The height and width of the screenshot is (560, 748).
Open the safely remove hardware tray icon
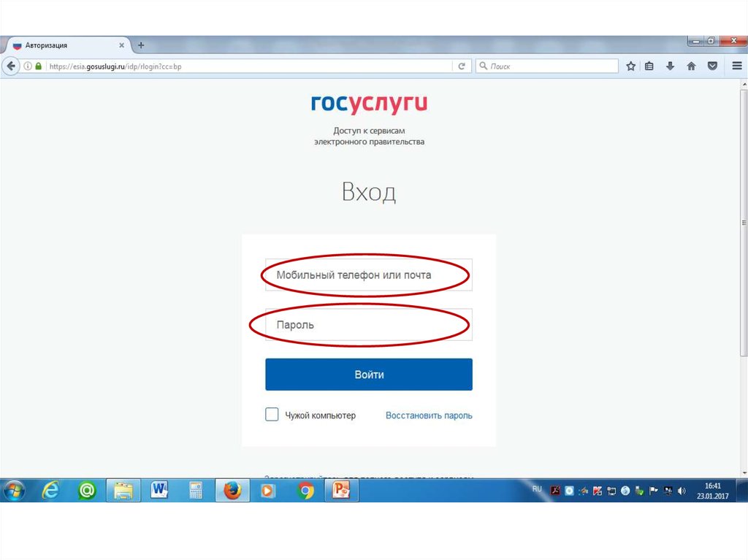pyautogui.click(x=640, y=491)
